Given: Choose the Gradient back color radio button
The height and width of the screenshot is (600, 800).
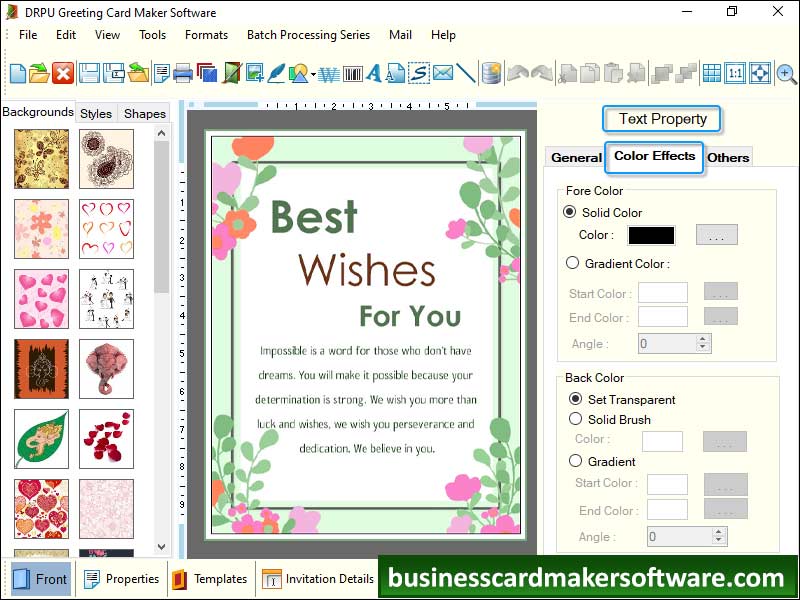Looking at the screenshot, I should click(x=575, y=461).
